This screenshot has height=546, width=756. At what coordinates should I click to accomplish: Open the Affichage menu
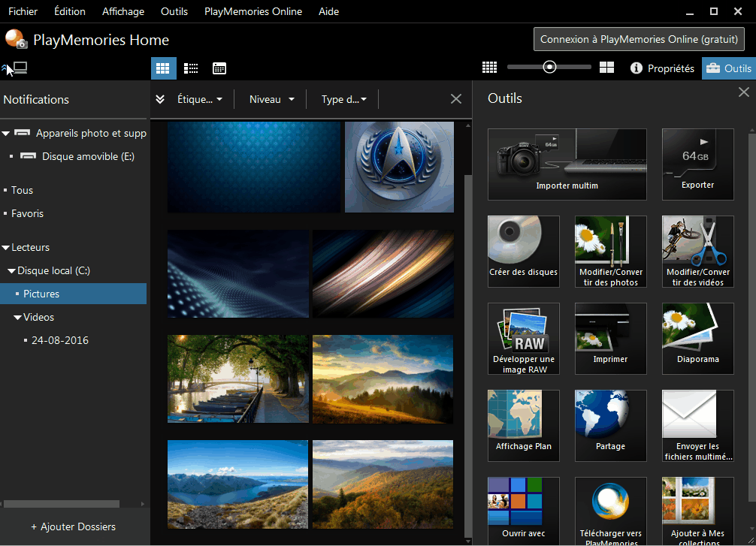123,11
